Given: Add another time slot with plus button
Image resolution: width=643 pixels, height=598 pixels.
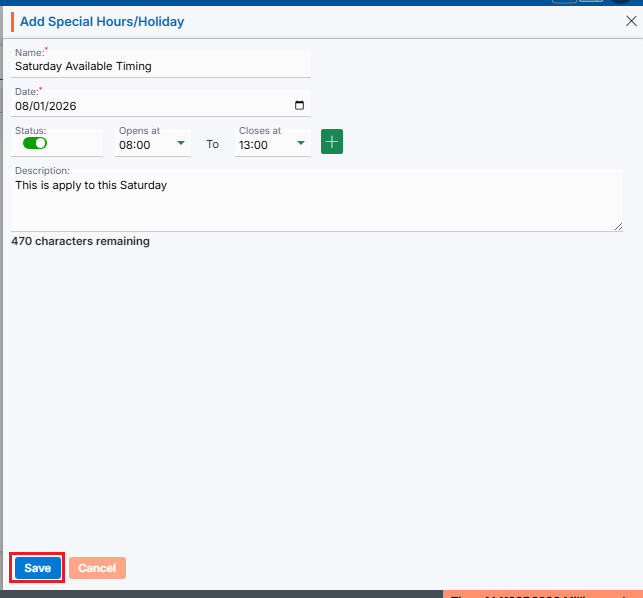Looking at the screenshot, I should tap(332, 142).
